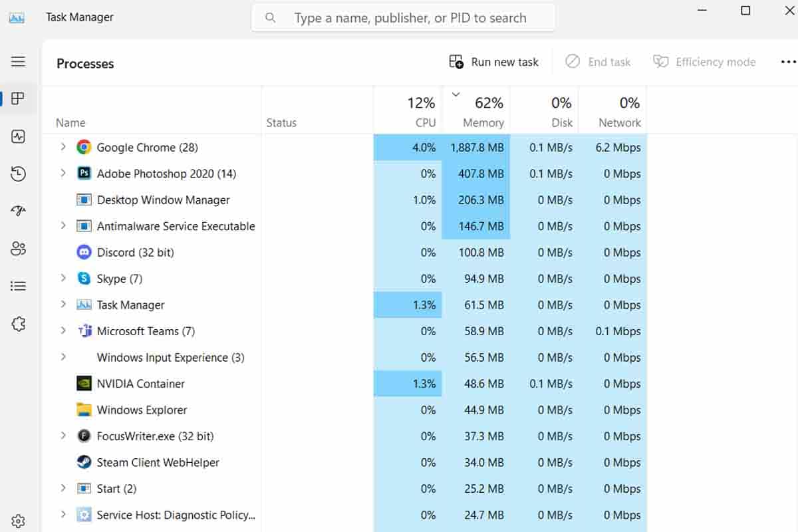Click the Windows Explorer folder icon
798x532 pixels.
(x=84, y=410)
